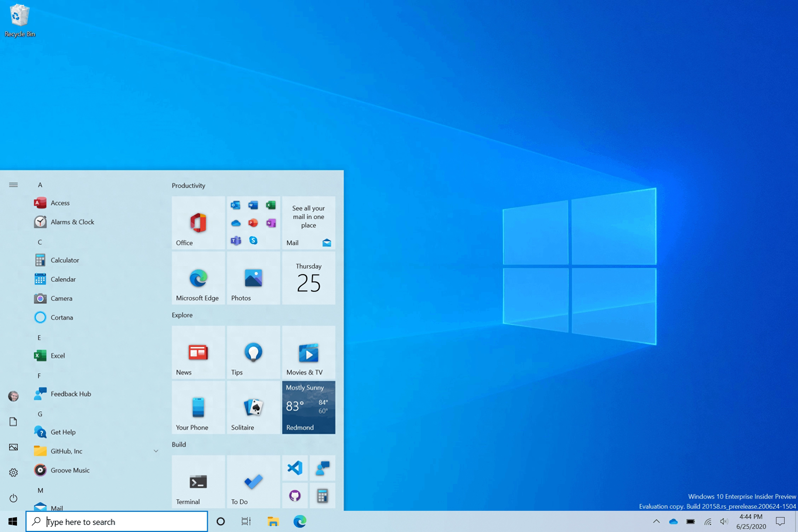Open the Productivity section header
798x532 pixels.
(x=187, y=185)
